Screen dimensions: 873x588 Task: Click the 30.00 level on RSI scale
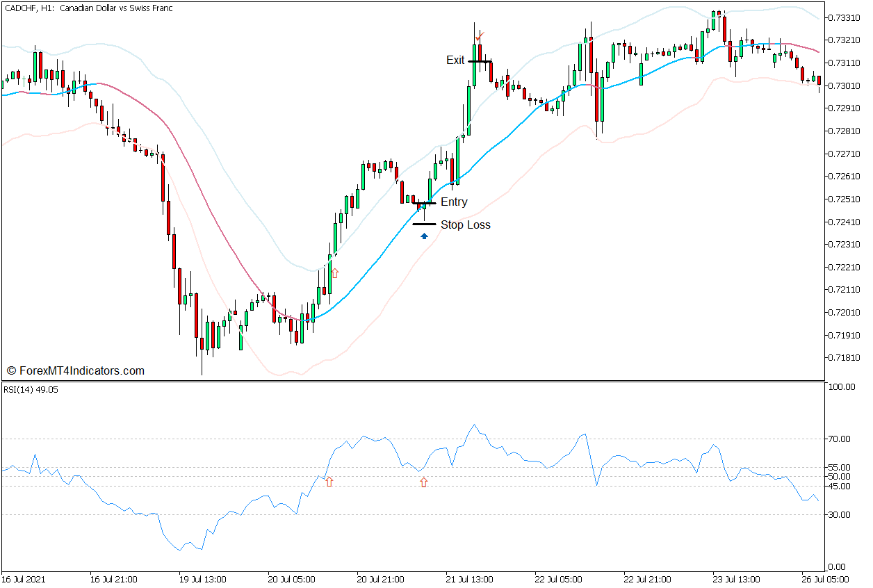click(840, 515)
